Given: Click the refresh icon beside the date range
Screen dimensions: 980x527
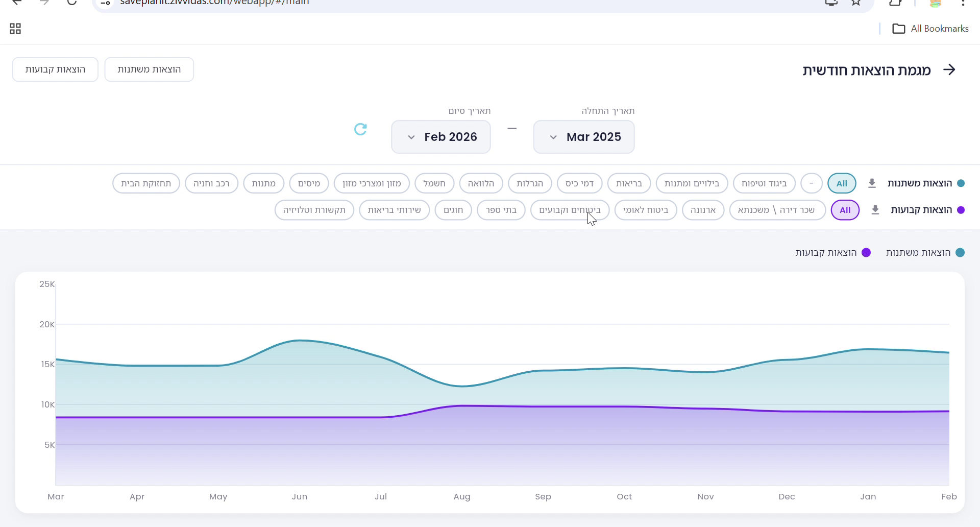Looking at the screenshot, I should pos(360,129).
